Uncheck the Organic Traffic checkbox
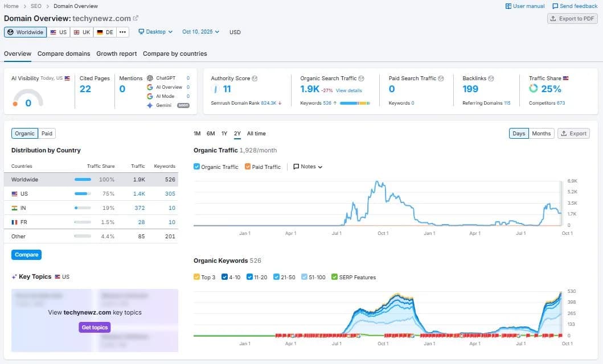Viewport: 603px width, 364px height. 196,167
